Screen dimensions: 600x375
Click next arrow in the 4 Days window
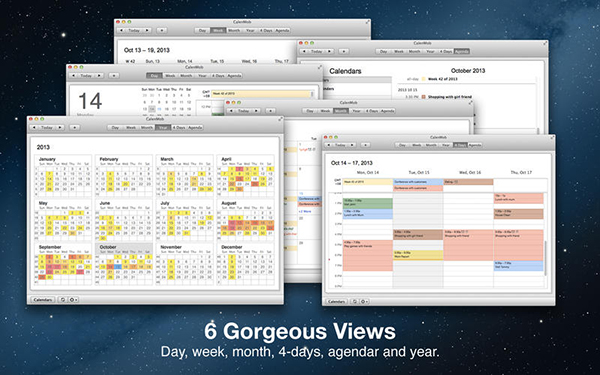coord(353,145)
